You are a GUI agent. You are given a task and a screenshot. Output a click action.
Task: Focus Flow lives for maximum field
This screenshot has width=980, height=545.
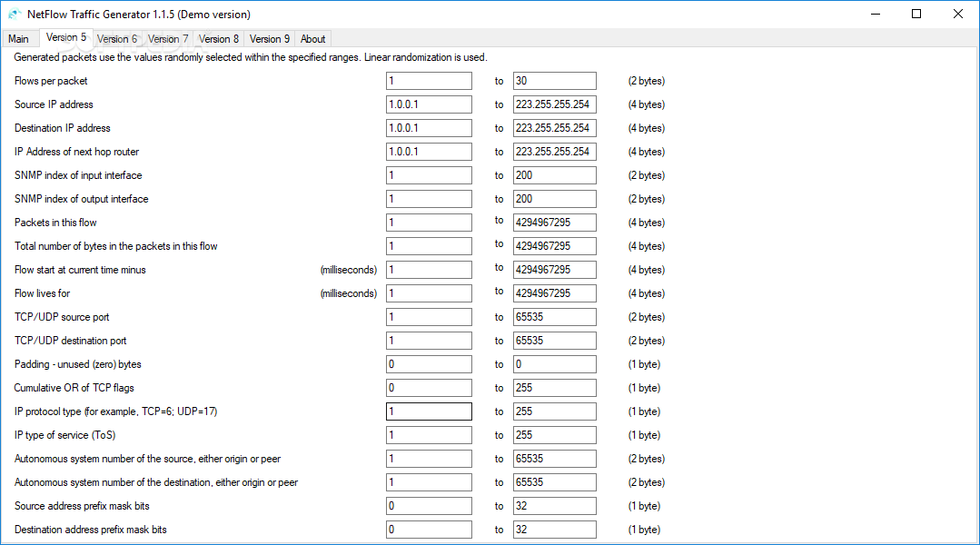click(x=554, y=293)
